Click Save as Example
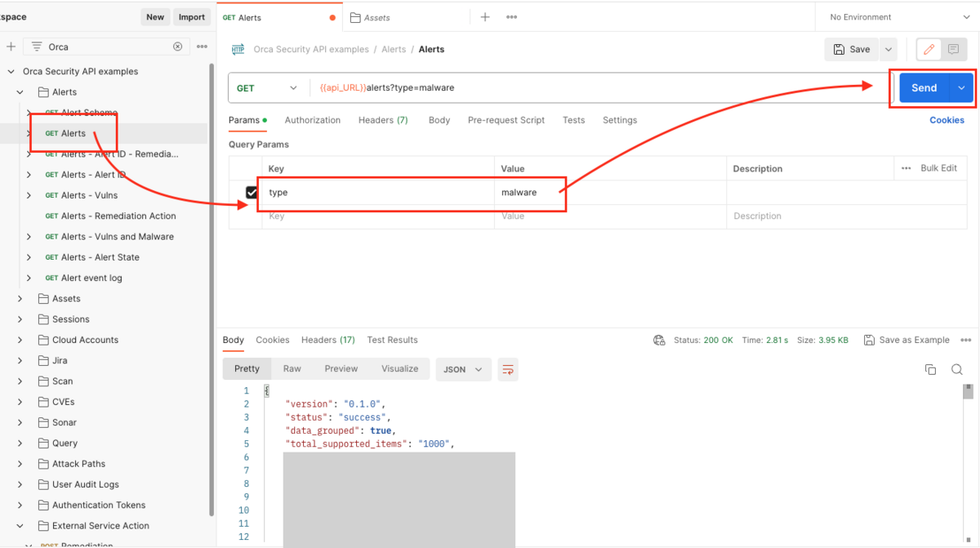This screenshot has width=980, height=548. tap(907, 341)
